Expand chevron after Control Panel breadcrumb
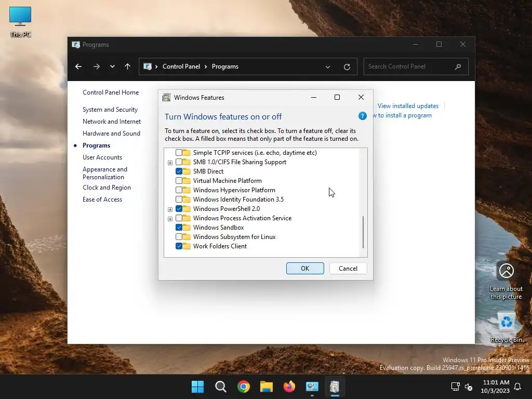 pos(206,67)
